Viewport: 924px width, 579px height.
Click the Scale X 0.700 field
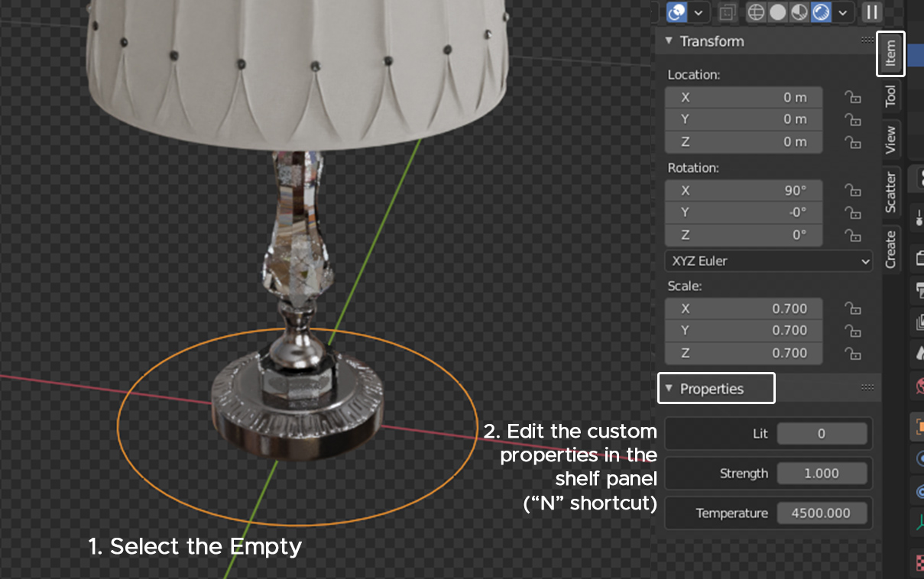[744, 309]
